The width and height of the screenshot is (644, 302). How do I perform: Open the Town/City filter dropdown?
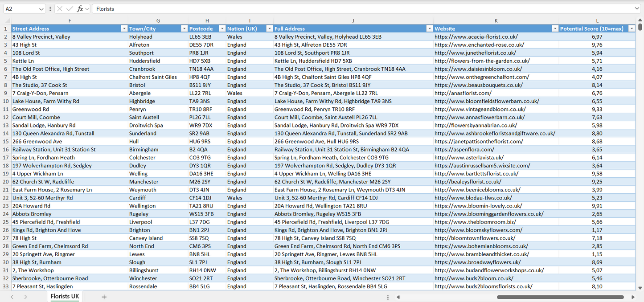click(x=184, y=28)
